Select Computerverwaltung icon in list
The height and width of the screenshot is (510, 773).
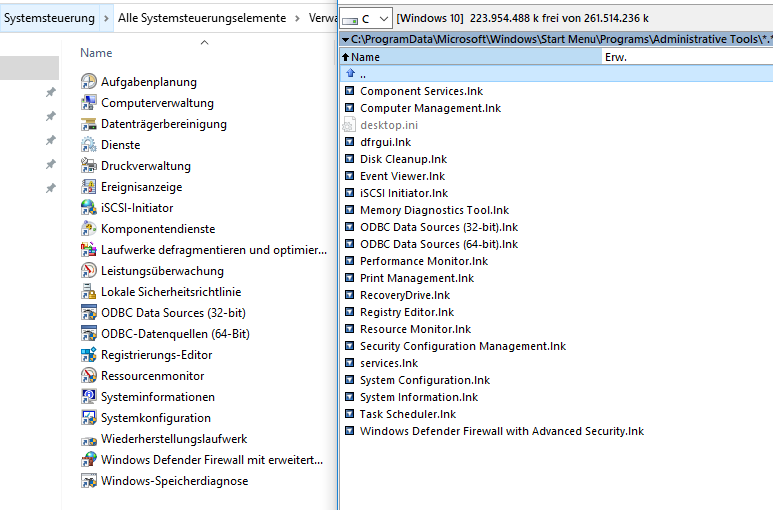(89, 102)
